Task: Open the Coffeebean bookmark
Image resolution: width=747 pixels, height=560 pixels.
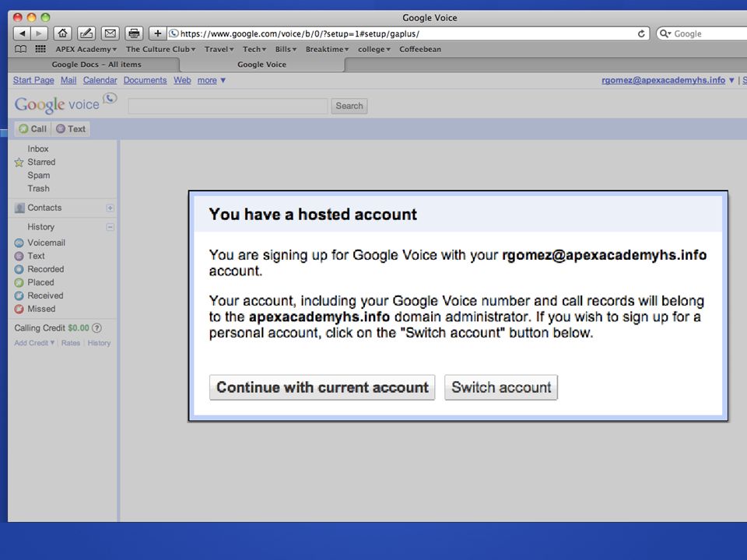Action: pos(420,49)
